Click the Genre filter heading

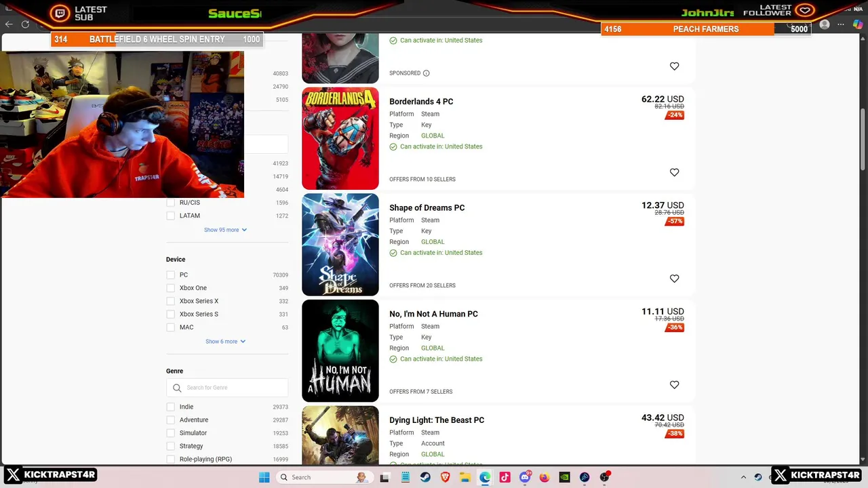click(x=174, y=371)
